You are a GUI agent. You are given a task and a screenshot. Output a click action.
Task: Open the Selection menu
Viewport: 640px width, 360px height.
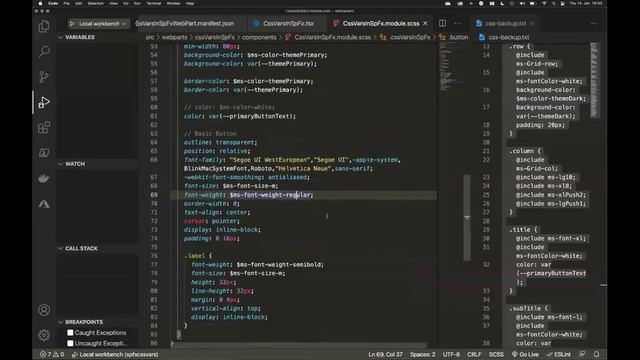(96, 3)
